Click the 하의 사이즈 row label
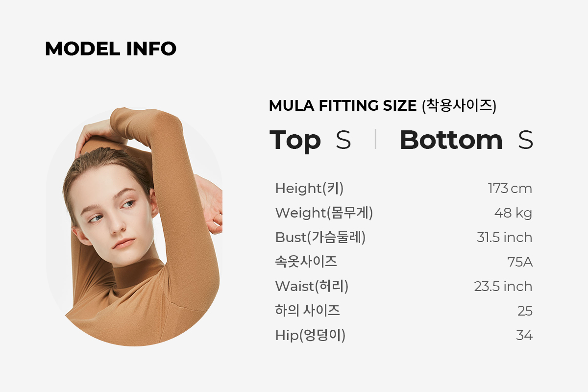Image resolution: width=588 pixels, height=392 pixels. [308, 311]
